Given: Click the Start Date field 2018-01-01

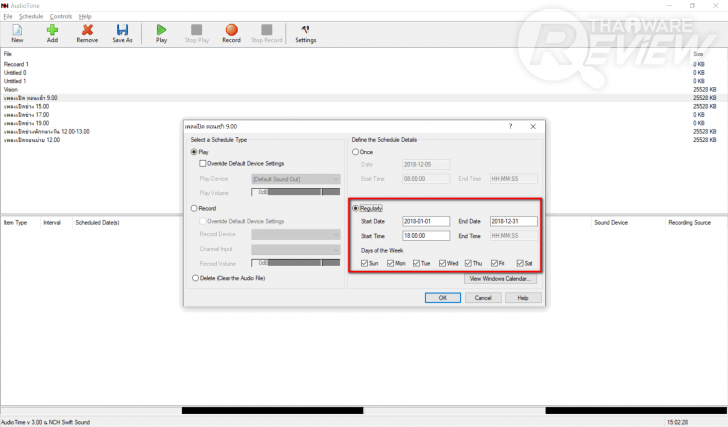Looking at the screenshot, I should tap(426, 221).
